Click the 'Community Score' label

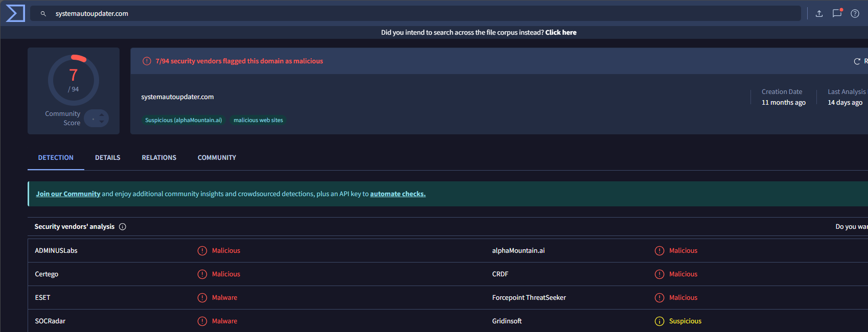click(x=63, y=118)
